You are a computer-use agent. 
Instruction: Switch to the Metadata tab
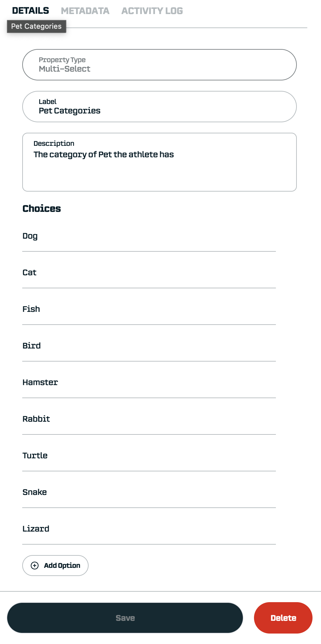point(85,11)
